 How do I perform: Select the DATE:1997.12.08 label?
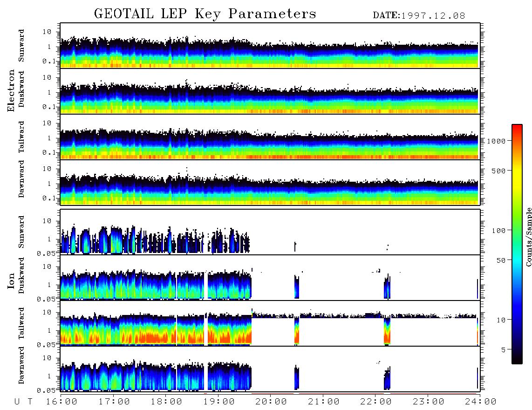pyautogui.click(x=419, y=16)
